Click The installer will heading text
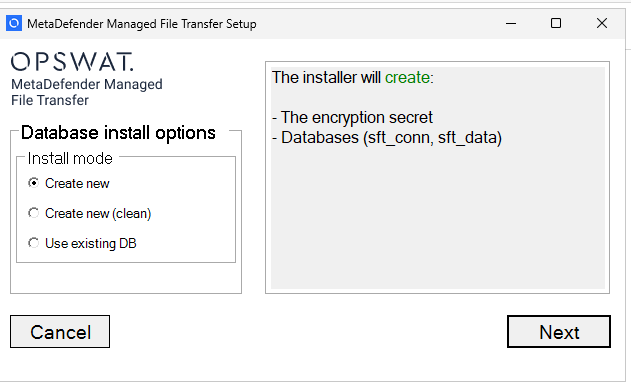This screenshot has width=631, height=386. 326,77
